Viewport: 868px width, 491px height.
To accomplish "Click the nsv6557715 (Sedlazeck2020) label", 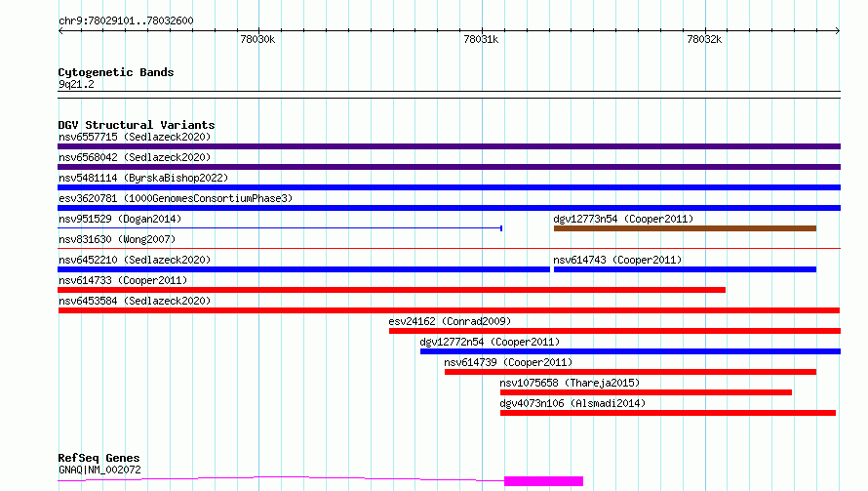I will coord(135,137).
